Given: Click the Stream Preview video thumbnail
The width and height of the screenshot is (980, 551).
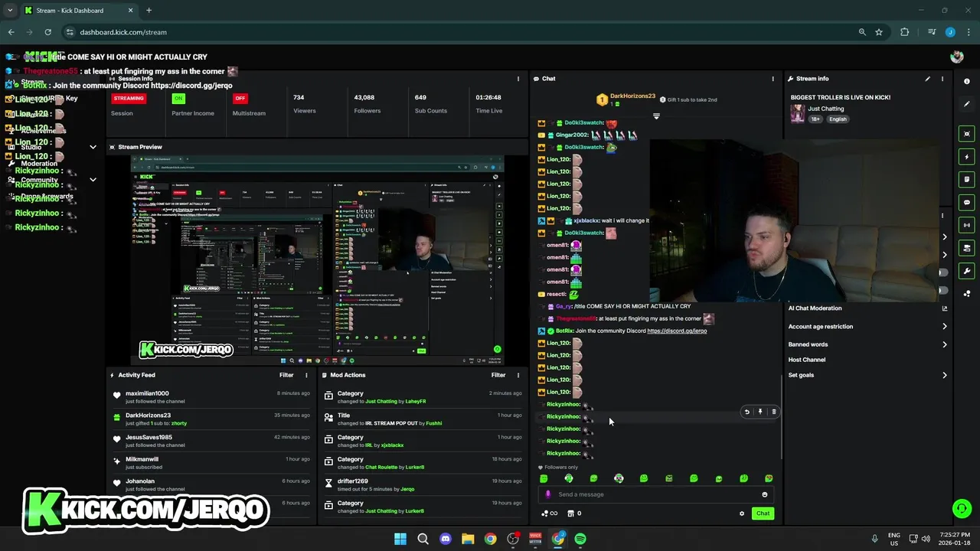Looking at the screenshot, I should pyautogui.click(x=317, y=259).
